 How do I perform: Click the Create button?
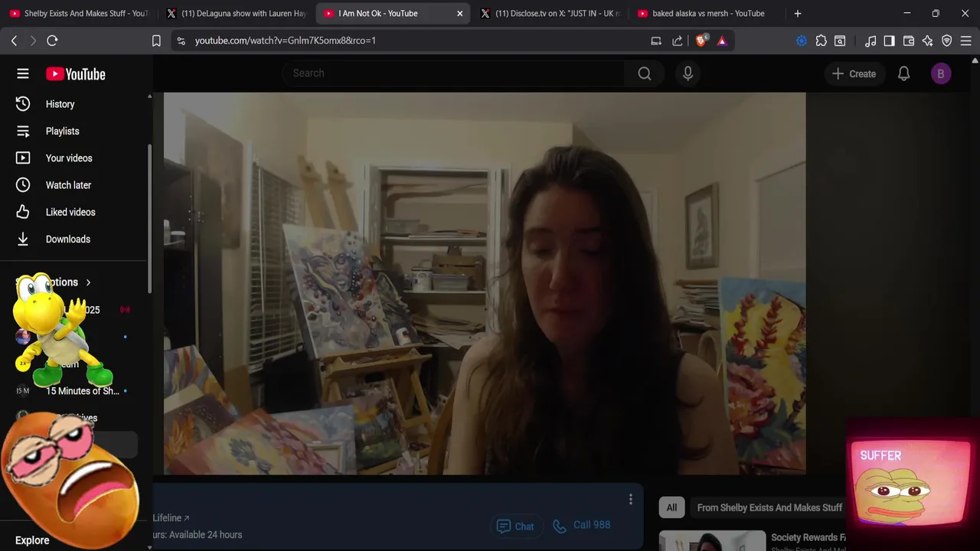click(854, 73)
